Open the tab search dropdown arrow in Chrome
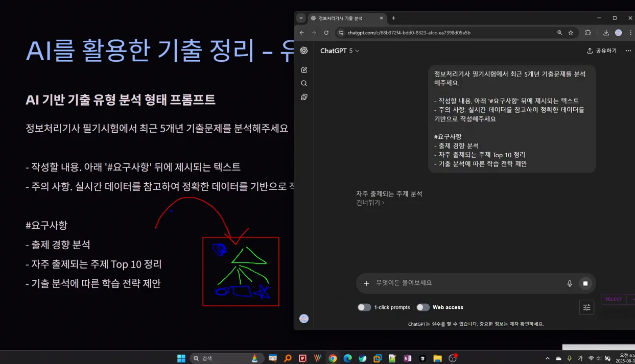635x364 pixels. coord(301,18)
